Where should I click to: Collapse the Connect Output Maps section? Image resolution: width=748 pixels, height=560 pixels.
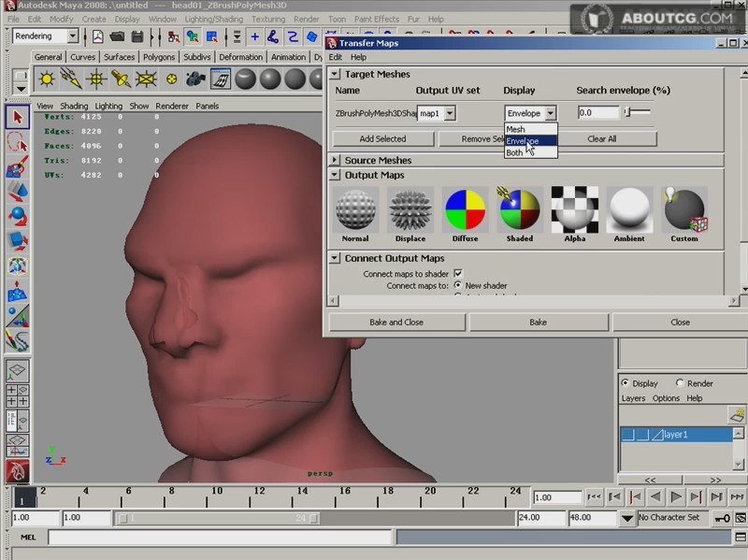[335, 258]
